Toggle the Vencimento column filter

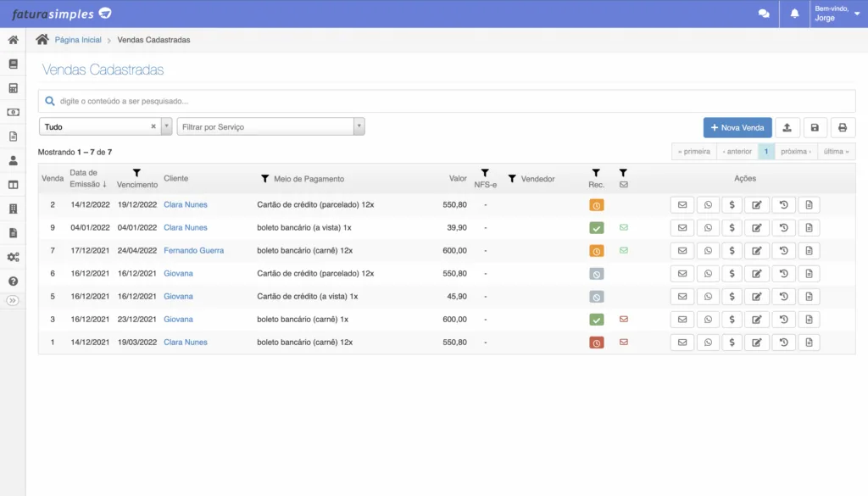pos(136,173)
